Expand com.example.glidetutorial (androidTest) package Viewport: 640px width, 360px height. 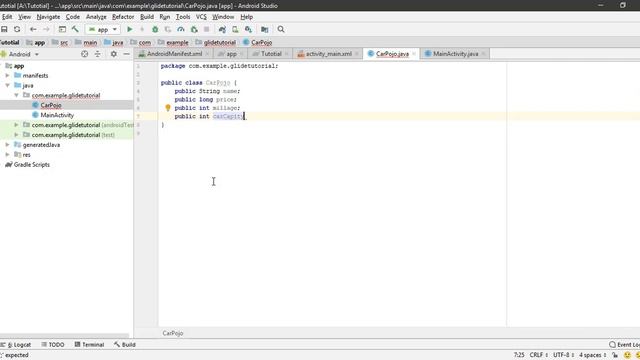click(16, 125)
